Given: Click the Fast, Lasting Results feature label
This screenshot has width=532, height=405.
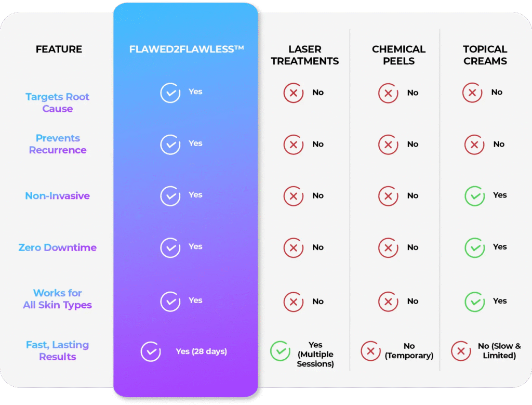Looking at the screenshot, I should [57, 351].
